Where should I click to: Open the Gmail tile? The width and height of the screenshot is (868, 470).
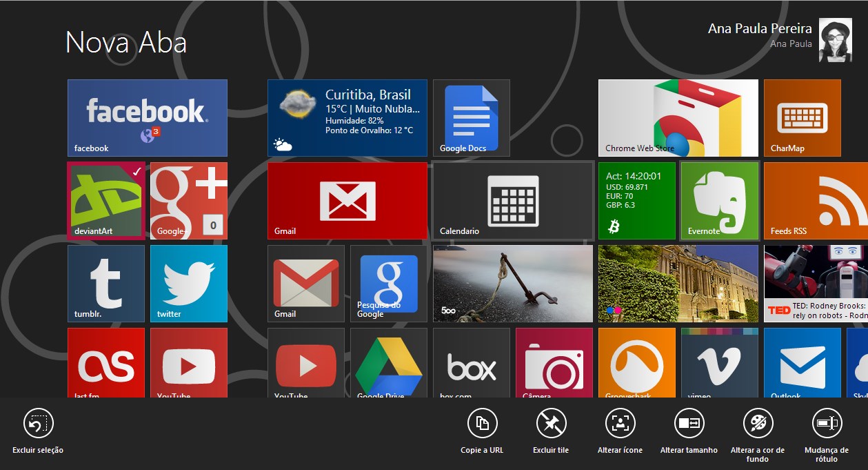pyautogui.click(x=347, y=200)
